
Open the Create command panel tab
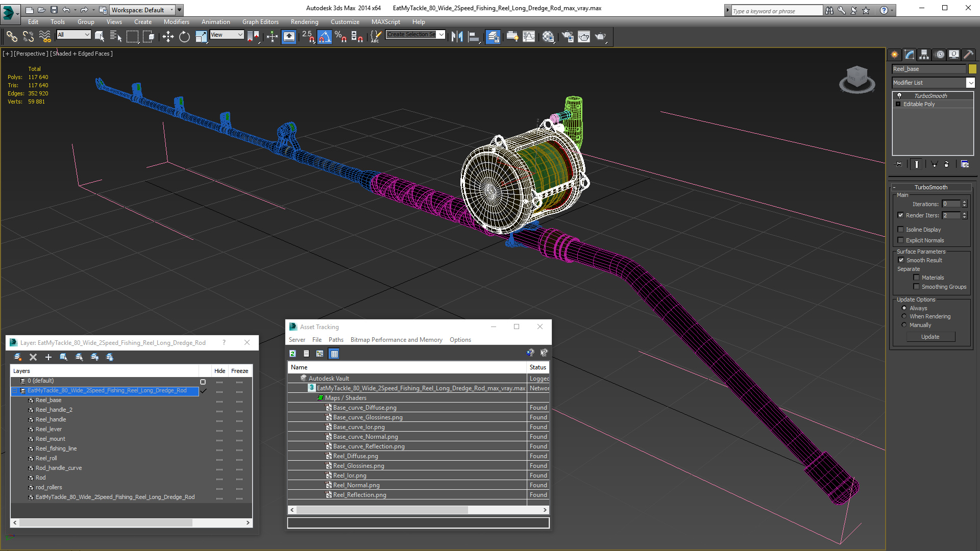[895, 55]
